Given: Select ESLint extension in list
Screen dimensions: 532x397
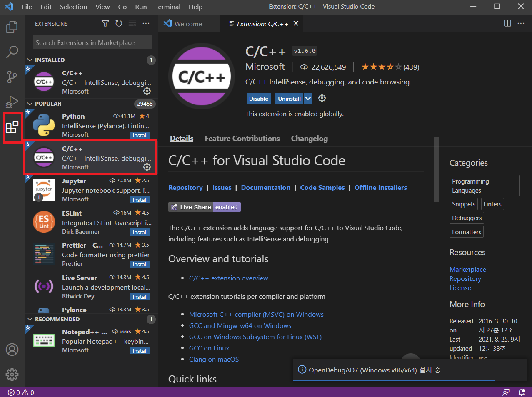Looking at the screenshot, I should pyautogui.click(x=91, y=222).
